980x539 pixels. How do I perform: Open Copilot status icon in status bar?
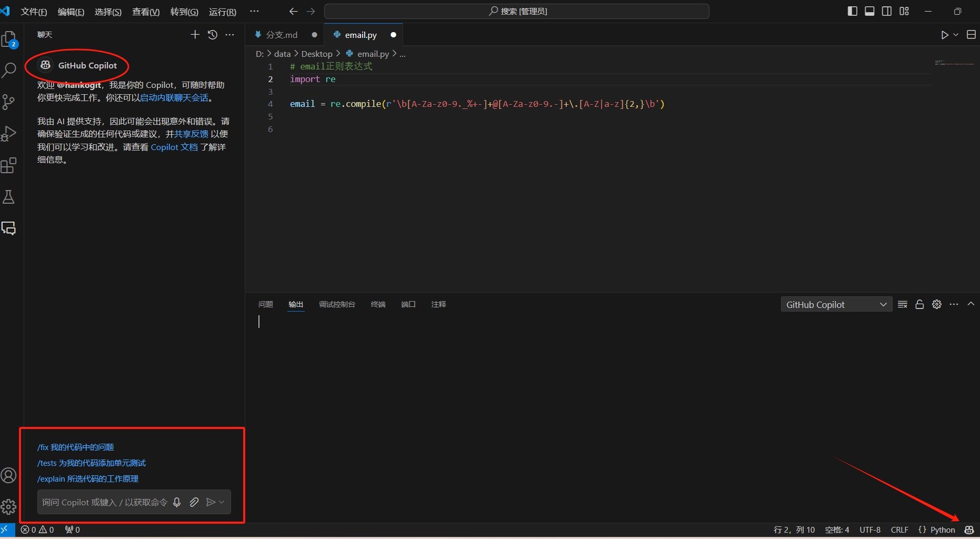970,530
